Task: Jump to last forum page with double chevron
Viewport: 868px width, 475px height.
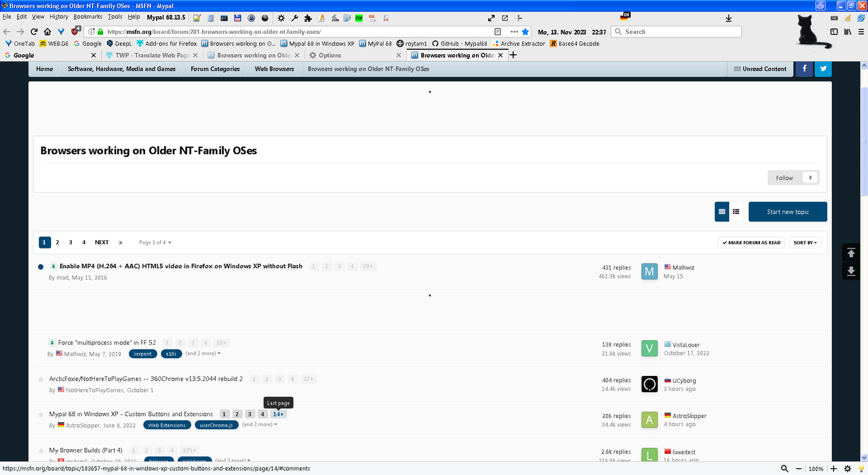Action: (121, 242)
